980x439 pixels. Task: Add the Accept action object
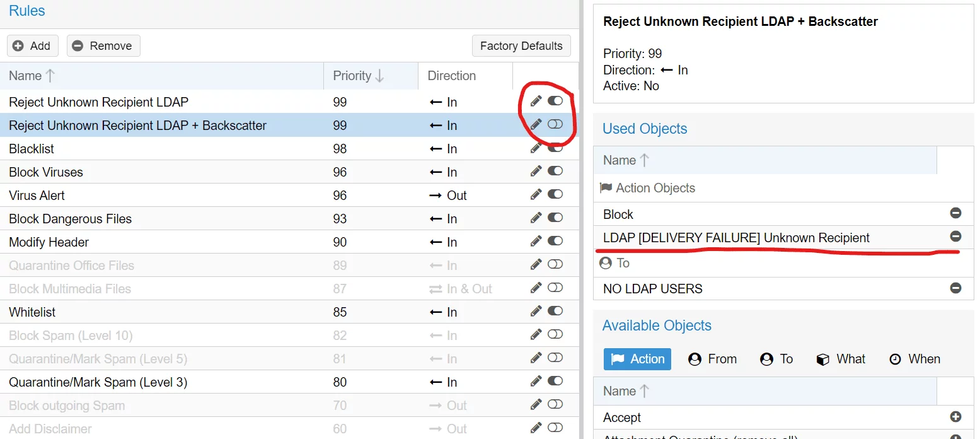[955, 417]
